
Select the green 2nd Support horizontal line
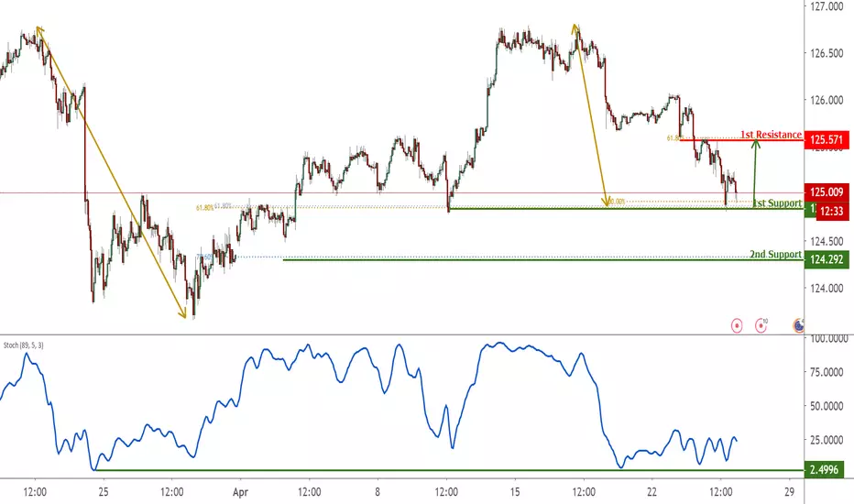(543, 260)
